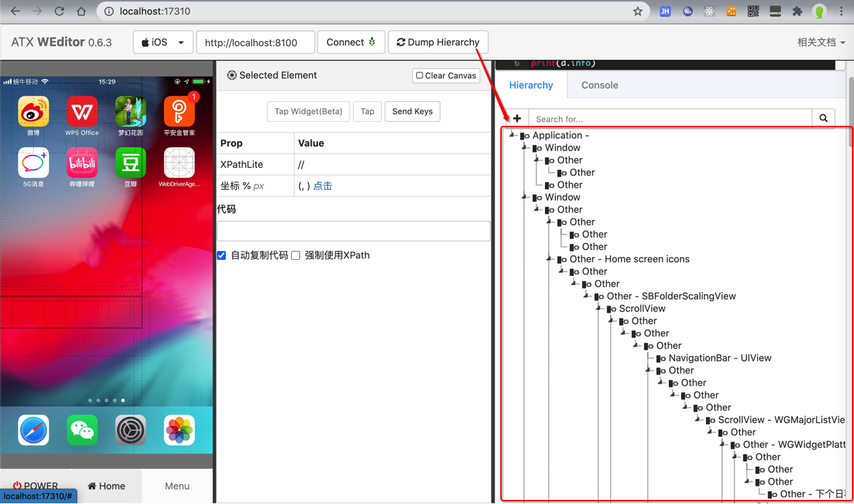This screenshot has width=854, height=504.
Task: Click the XPathLite property row
Action: [x=354, y=164]
